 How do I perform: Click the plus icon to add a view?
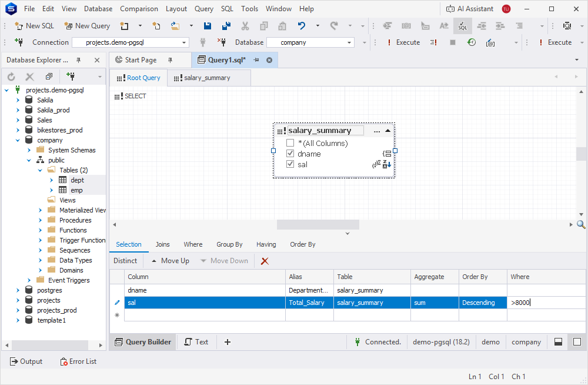pos(227,342)
